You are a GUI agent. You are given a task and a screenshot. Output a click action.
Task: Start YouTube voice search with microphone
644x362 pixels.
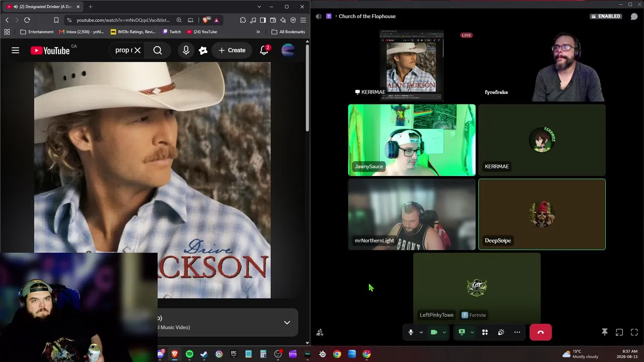[186, 50]
